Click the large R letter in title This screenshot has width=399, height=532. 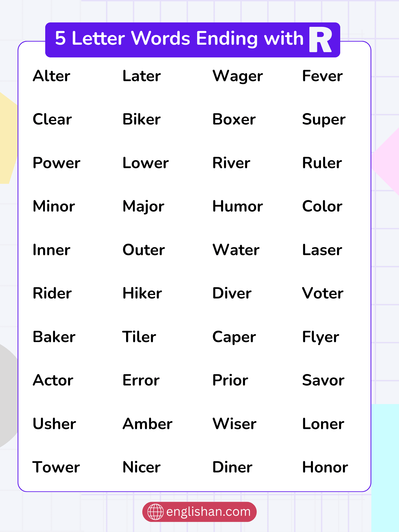320,40
